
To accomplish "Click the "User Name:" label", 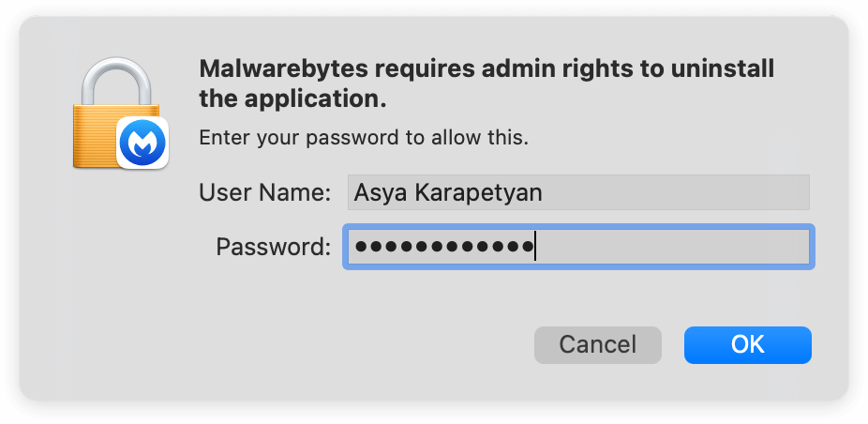I will coord(264,193).
